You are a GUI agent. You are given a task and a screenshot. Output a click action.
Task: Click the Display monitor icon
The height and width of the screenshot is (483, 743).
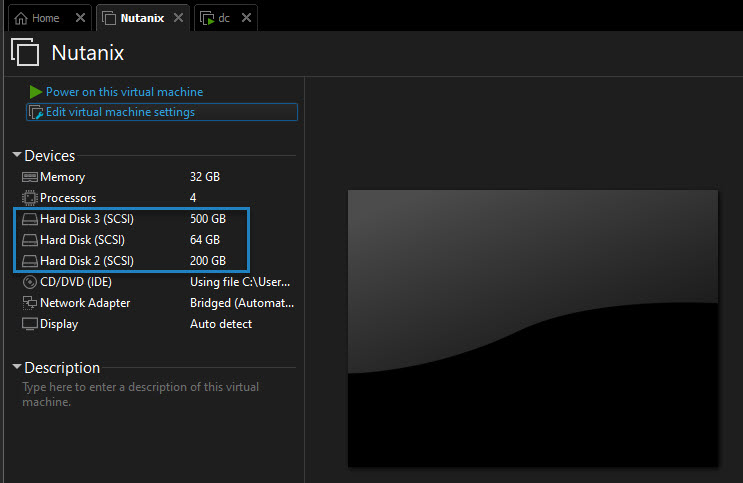point(29,324)
